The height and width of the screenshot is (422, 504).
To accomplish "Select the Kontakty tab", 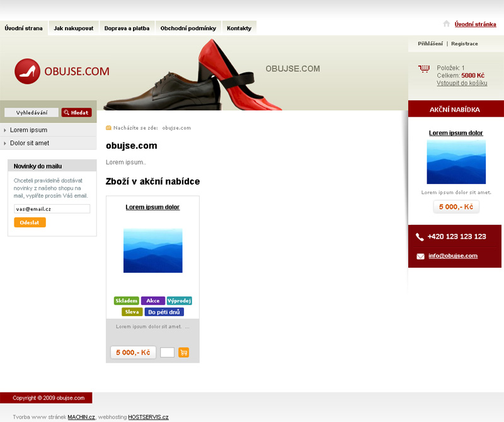I will pyautogui.click(x=239, y=28).
